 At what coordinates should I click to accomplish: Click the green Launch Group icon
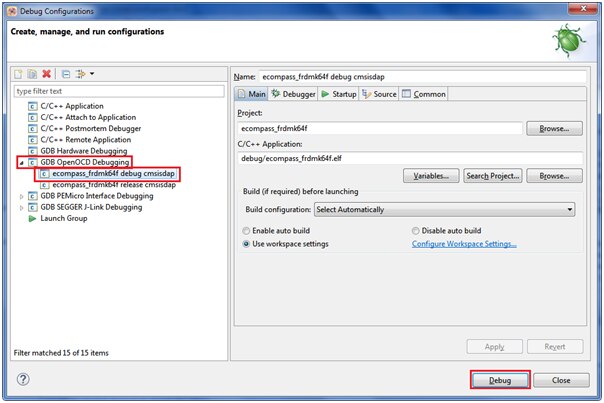pyautogui.click(x=32, y=218)
